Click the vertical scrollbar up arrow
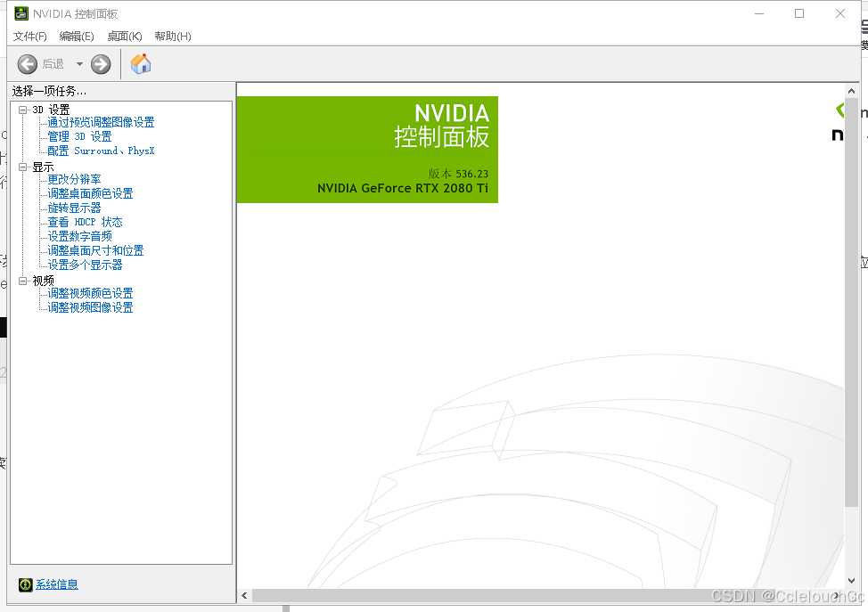 [x=851, y=91]
